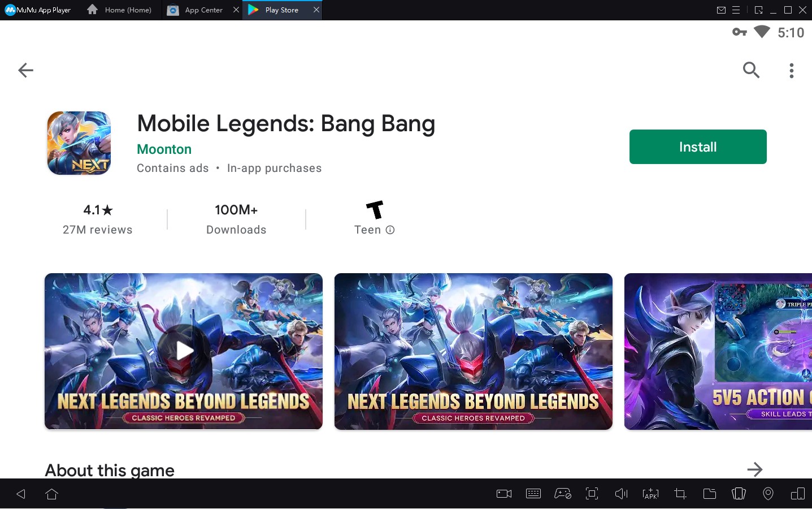Viewport: 812px width, 509px height.
Task: Open the second Next Legends screenshot
Action: 474,351
